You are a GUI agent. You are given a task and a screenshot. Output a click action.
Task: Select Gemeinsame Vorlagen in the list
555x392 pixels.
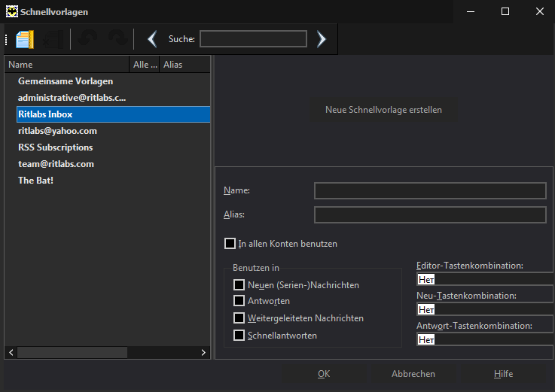(66, 81)
